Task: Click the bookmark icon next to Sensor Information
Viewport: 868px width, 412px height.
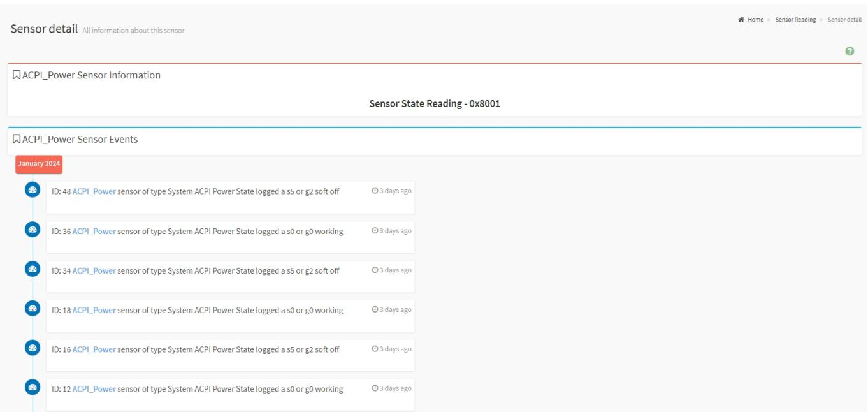Action: pos(17,75)
